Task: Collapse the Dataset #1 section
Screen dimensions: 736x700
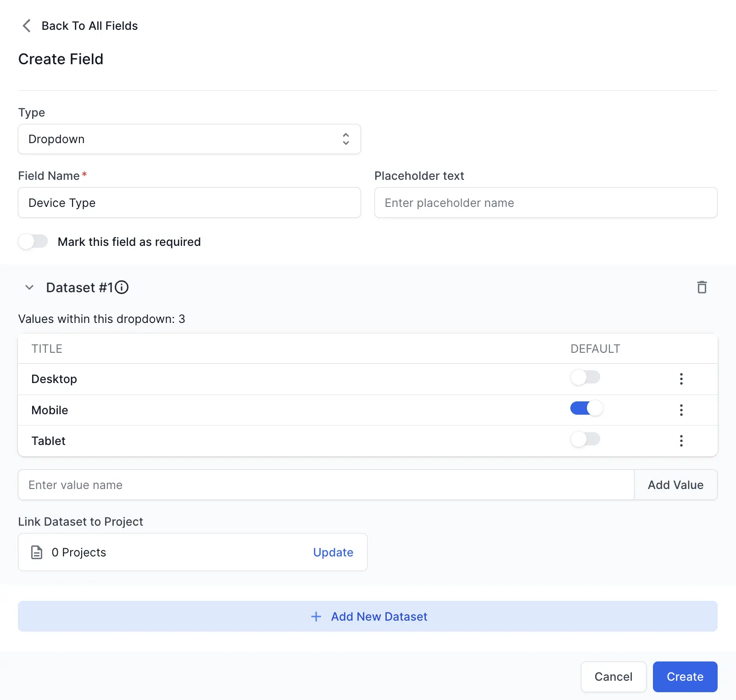Action: tap(29, 288)
